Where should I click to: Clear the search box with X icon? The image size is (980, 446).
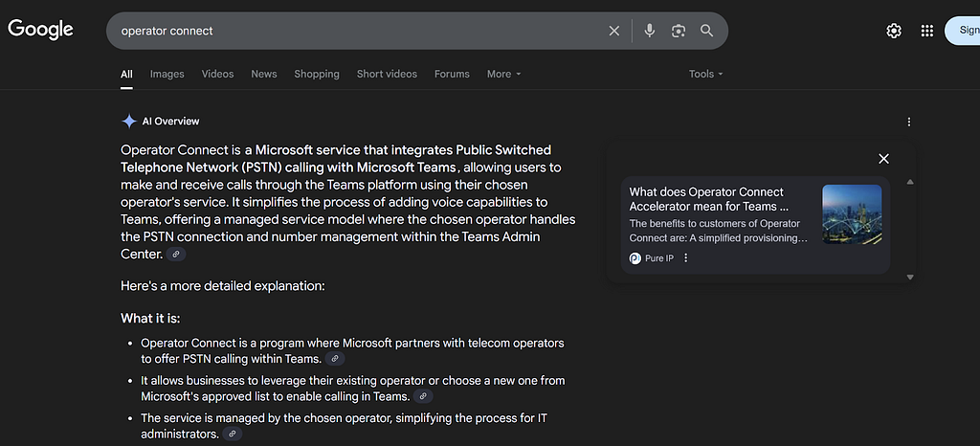pos(614,31)
